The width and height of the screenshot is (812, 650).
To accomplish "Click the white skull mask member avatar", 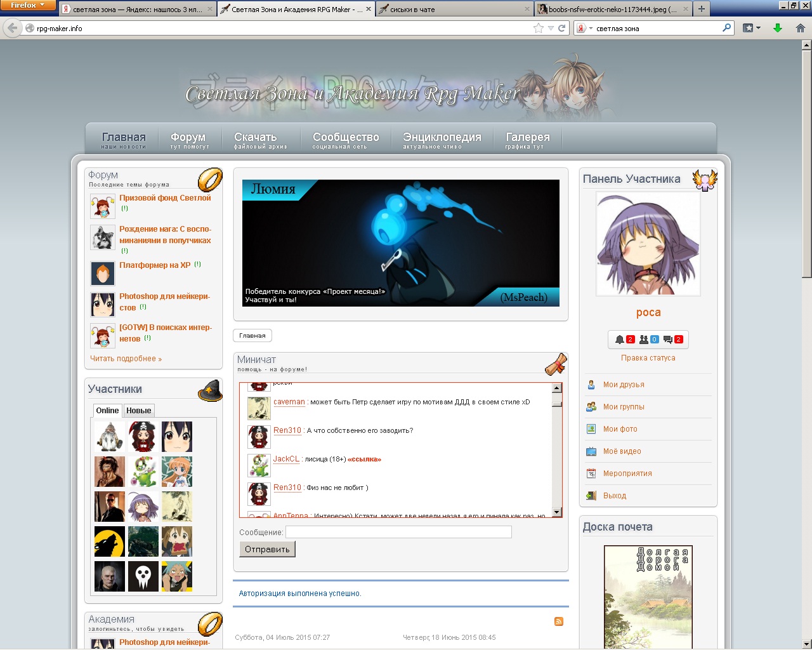I will click(143, 576).
